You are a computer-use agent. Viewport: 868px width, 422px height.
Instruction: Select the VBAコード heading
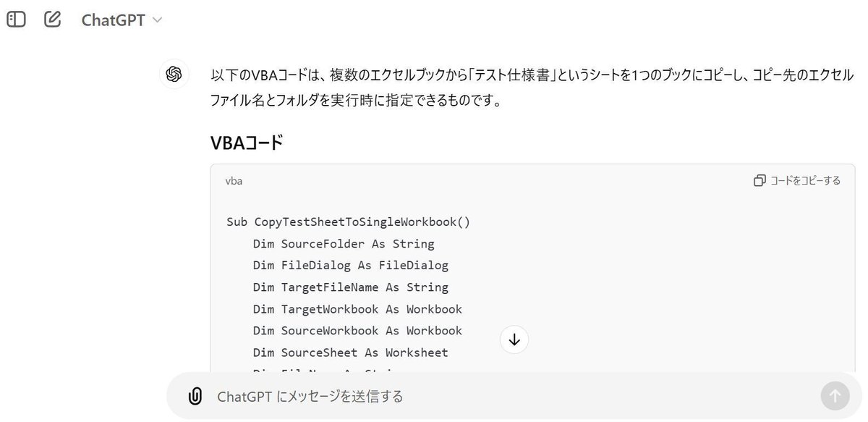coord(247,143)
